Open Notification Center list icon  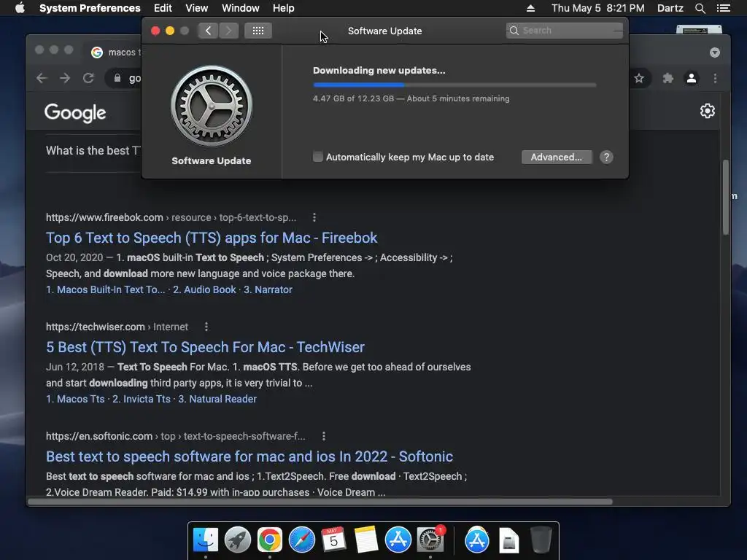tap(723, 8)
